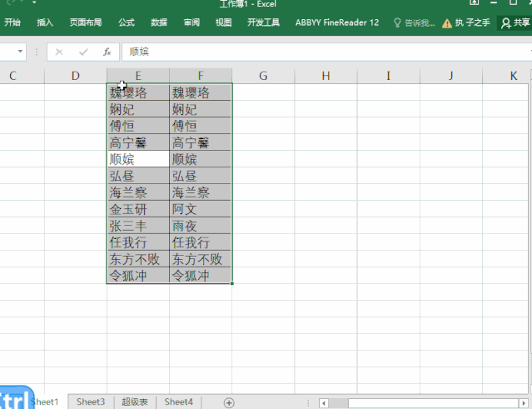Click cell 令狐冲 in column F
This screenshot has height=409, width=532.
click(201, 275)
